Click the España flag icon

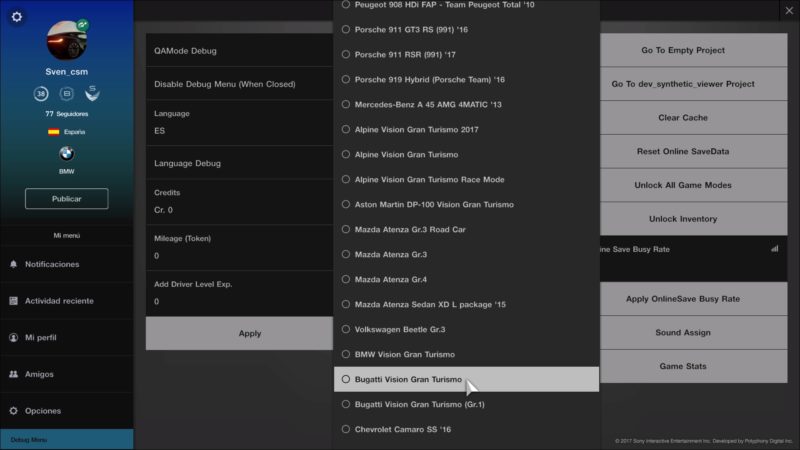click(x=54, y=132)
